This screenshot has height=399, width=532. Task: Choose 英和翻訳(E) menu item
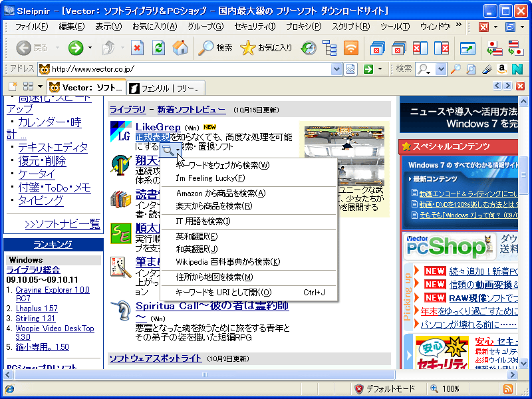tap(249, 237)
